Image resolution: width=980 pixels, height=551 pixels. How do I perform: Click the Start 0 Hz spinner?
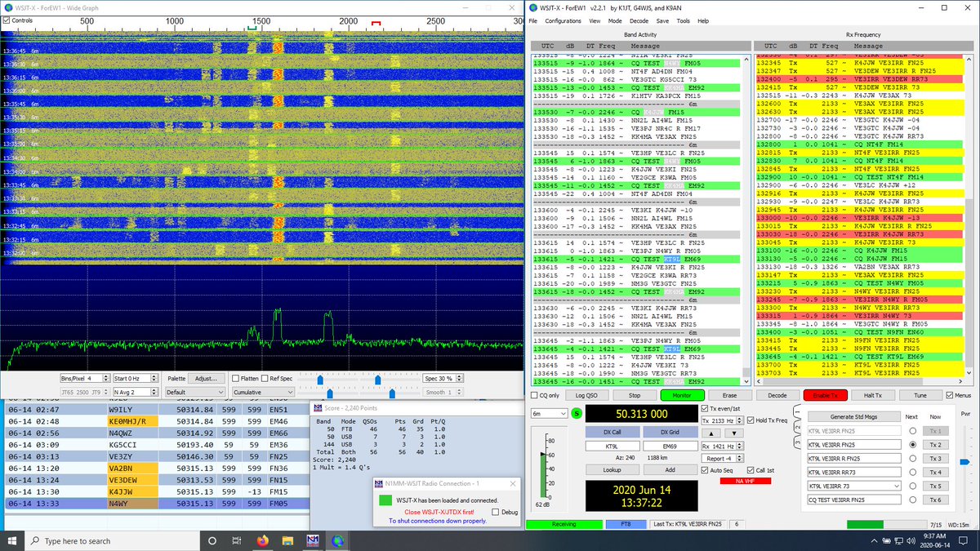coord(134,379)
